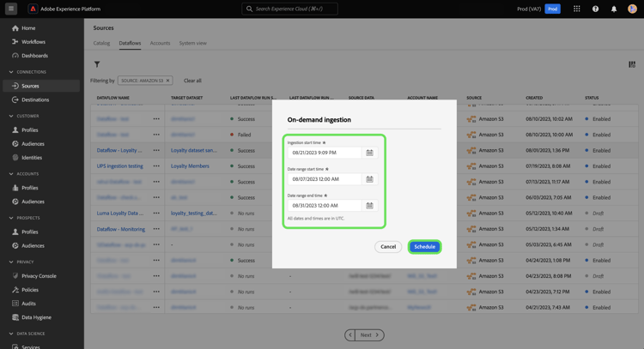
Task: Open the Luma Loyalty Data dataflow
Action: click(120, 214)
